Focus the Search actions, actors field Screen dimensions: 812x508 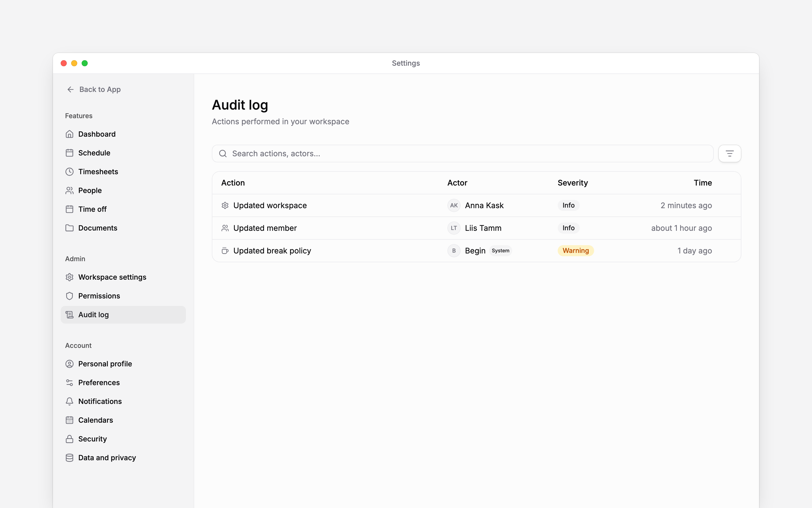click(x=463, y=154)
